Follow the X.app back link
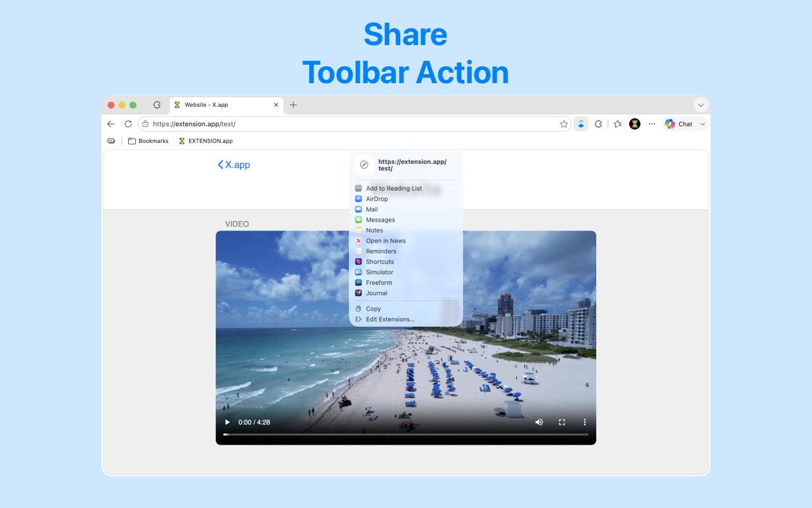Image resolution: width=812 pixels, height=508 pixels. coord(233,164)
